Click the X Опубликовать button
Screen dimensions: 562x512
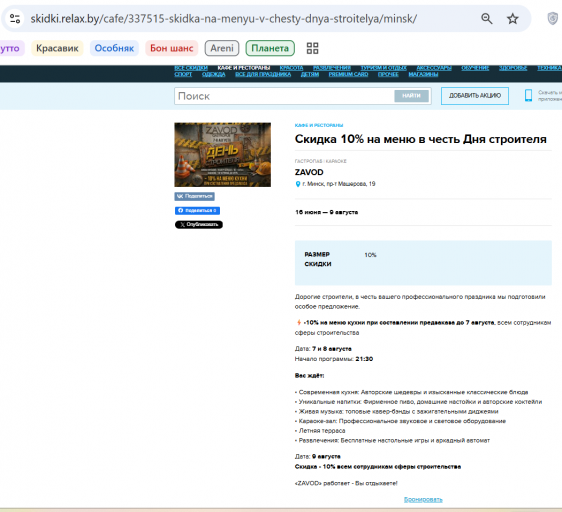tap(199, 224)
